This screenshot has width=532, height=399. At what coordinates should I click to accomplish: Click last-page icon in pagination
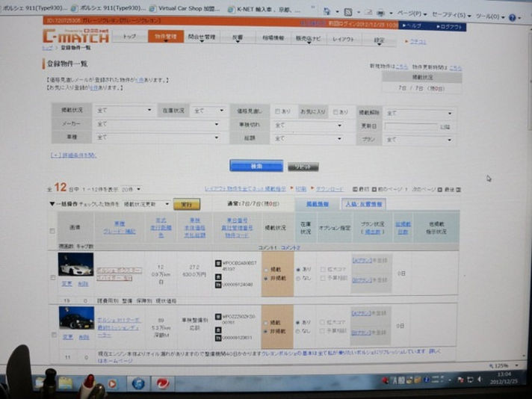pos(458,190)
